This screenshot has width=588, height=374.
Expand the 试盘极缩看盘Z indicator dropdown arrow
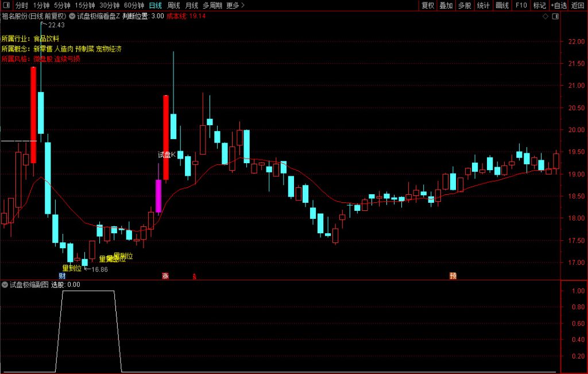(x=72, y=17)
